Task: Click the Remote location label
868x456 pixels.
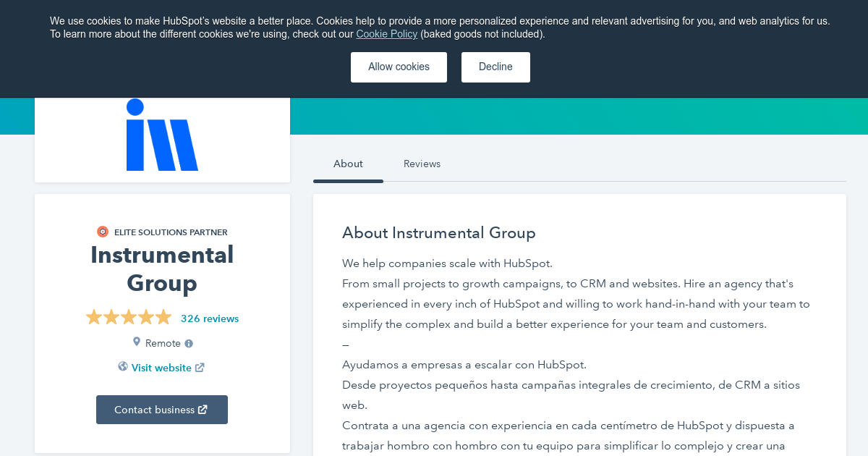Action: 162,342
